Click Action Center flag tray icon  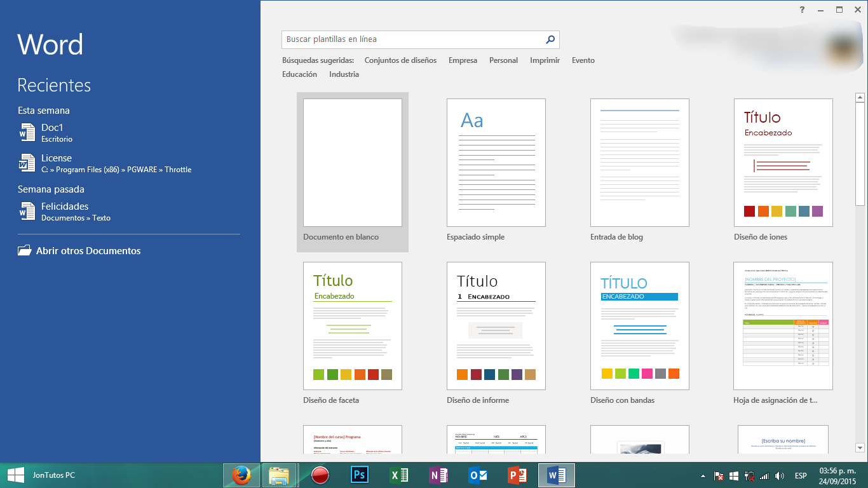(x=719, y=475)
